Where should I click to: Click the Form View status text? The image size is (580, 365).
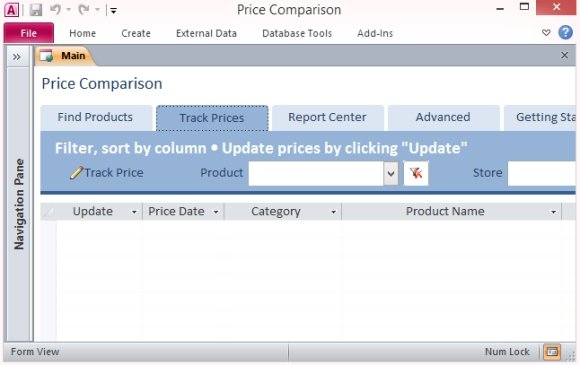(35, 352)
